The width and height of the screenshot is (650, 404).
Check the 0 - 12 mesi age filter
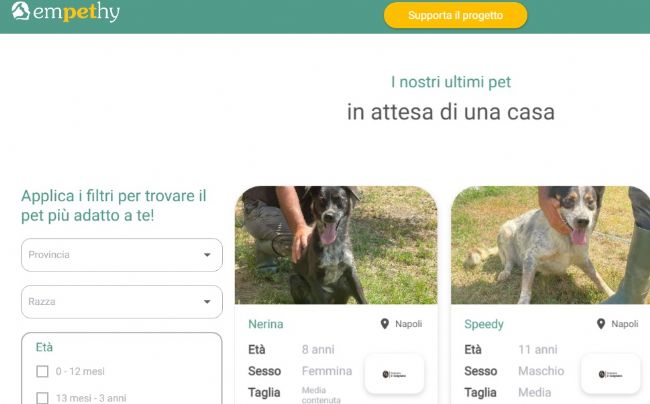pyautogui.click(x=42, y=371)
